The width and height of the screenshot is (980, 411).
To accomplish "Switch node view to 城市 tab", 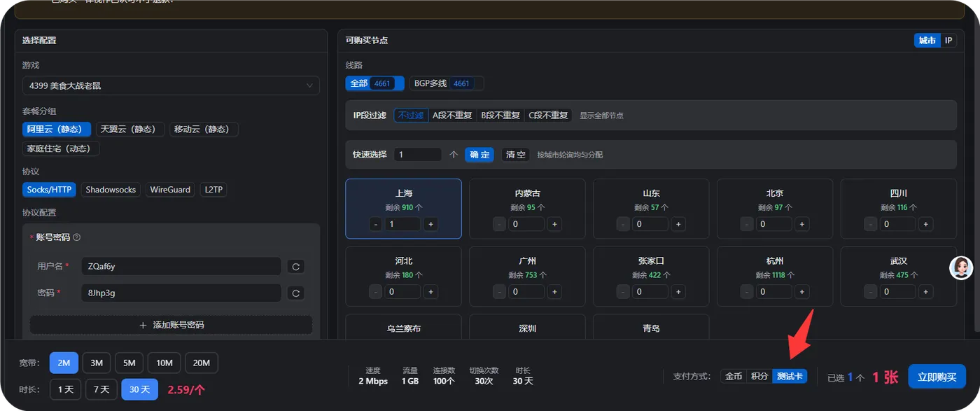I will 927,41.
